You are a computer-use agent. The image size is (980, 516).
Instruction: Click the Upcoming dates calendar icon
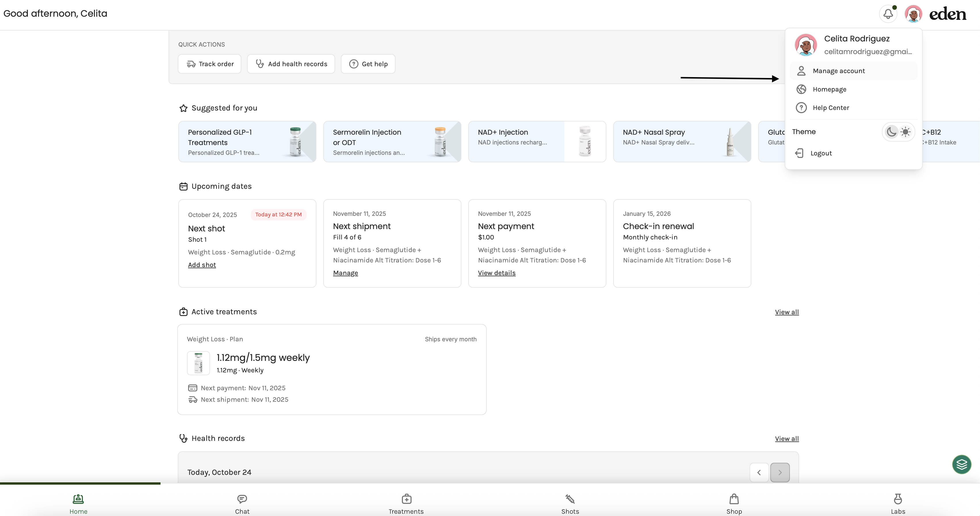point(183,186)
